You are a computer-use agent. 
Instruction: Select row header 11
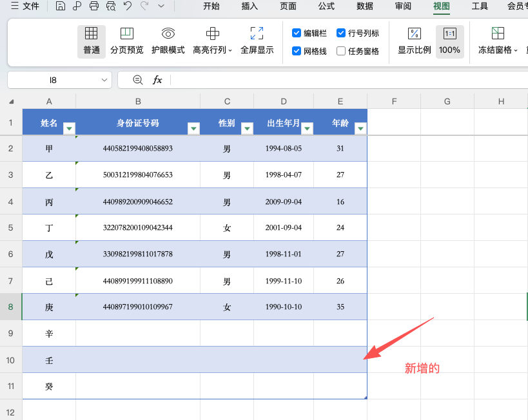pyautogui.click(x=11, y=386)
